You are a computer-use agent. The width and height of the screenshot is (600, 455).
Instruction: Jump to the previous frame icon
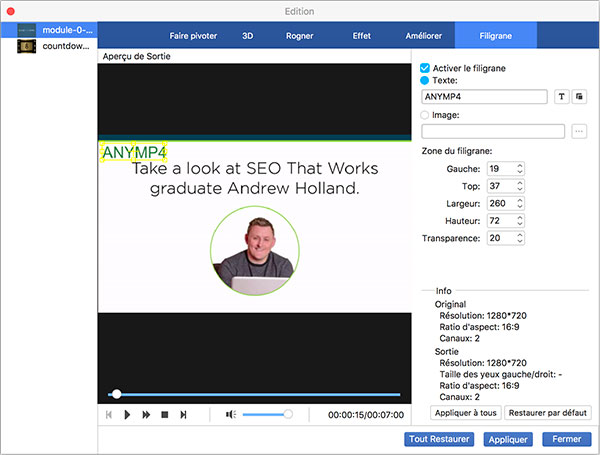[x=108, y=414]
